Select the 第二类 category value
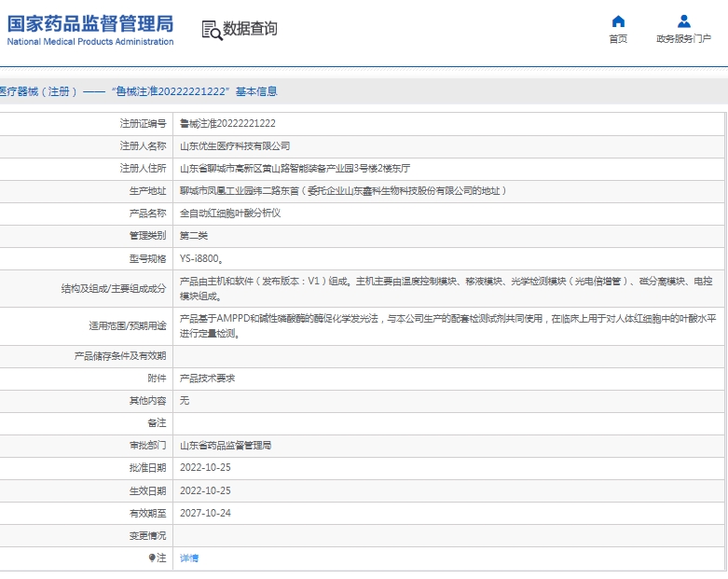The height and width of the screenshot is (579, 728). (x=194, y=235)
